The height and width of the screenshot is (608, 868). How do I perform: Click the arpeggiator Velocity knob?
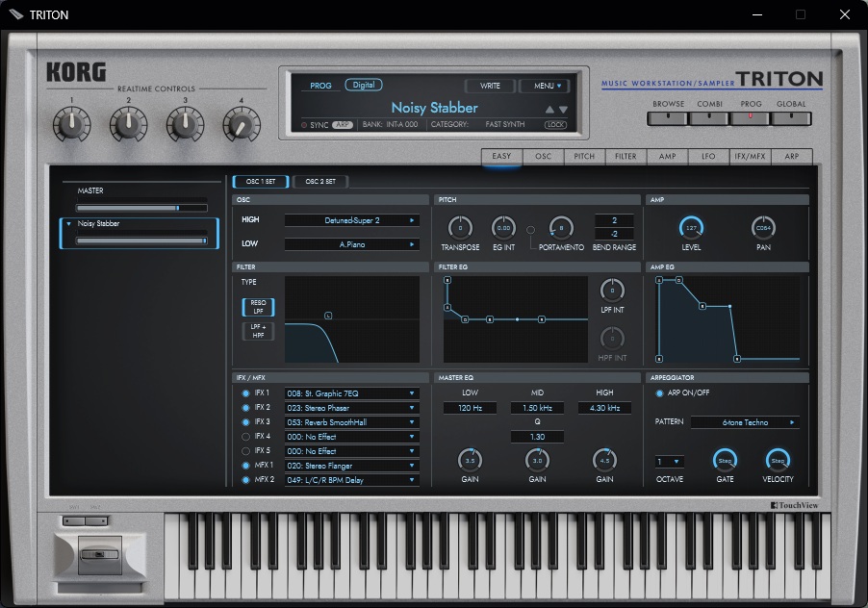(x=778, y=460)
